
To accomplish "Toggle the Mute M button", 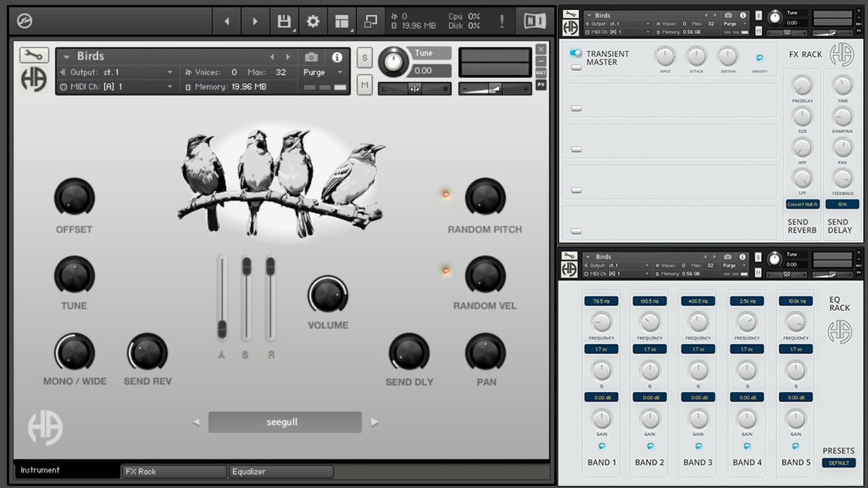I will coord(364,85).
